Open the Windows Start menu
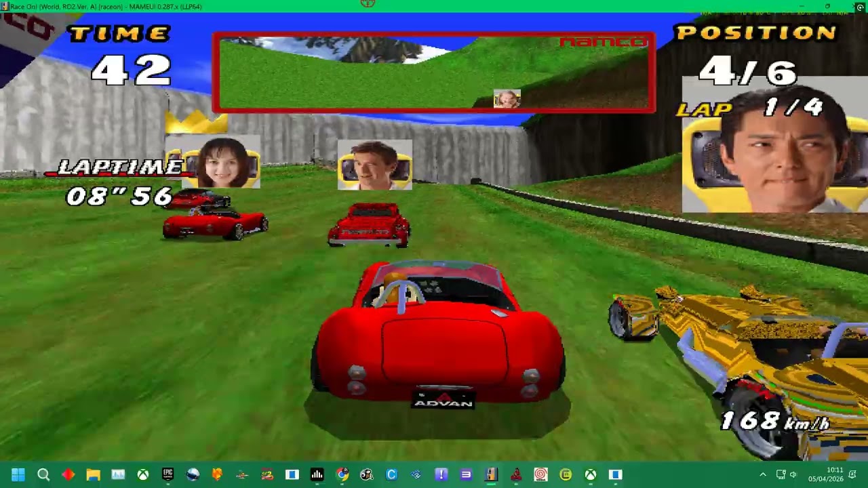Viewport: 868px width, 488px height. point(18,474)
